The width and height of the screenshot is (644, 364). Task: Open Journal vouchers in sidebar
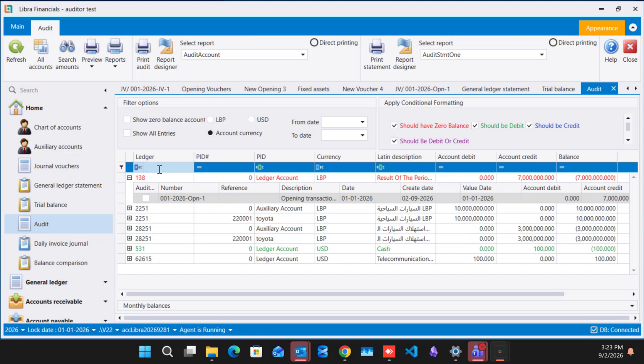(56, 166)
